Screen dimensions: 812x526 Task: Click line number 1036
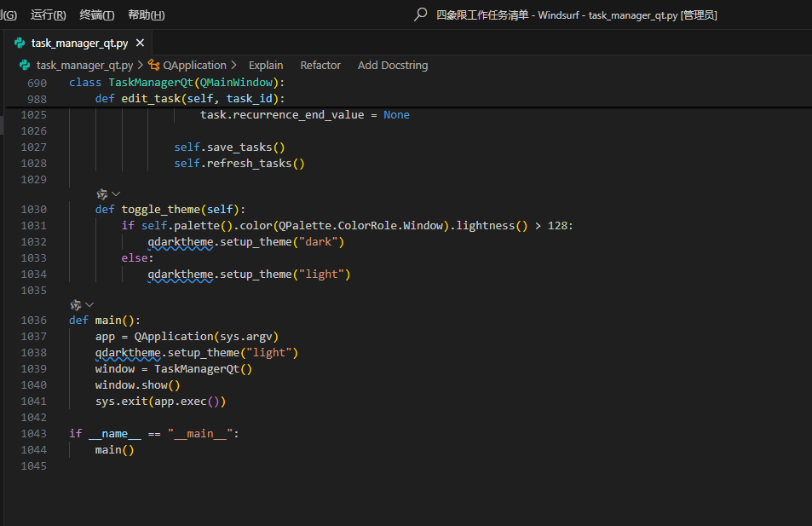tap(34, 321)
